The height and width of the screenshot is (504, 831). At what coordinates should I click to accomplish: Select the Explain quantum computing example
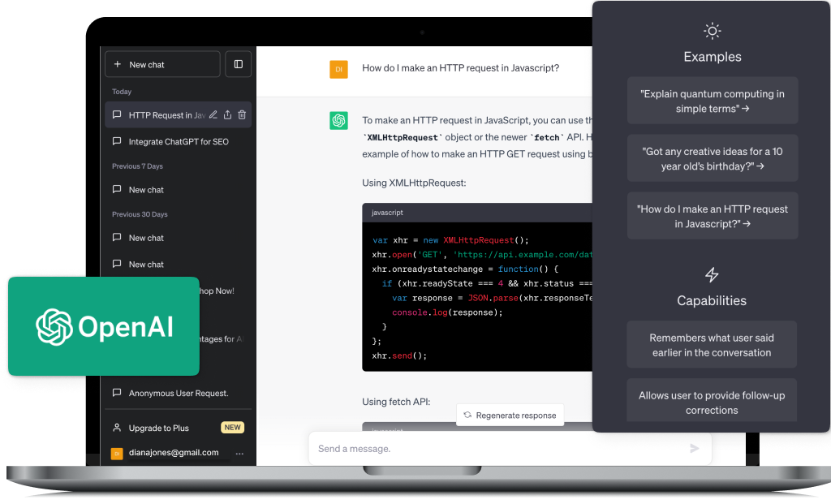coord(713,101)
